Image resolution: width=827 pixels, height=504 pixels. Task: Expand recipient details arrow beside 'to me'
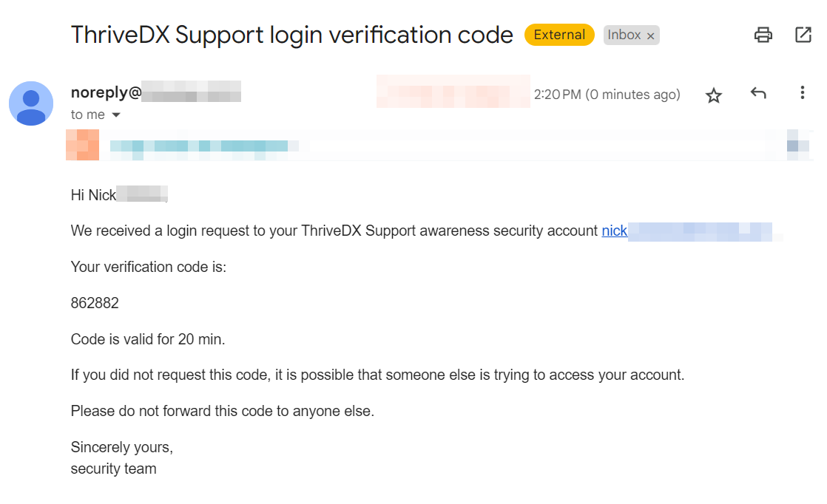click(116, 115)
